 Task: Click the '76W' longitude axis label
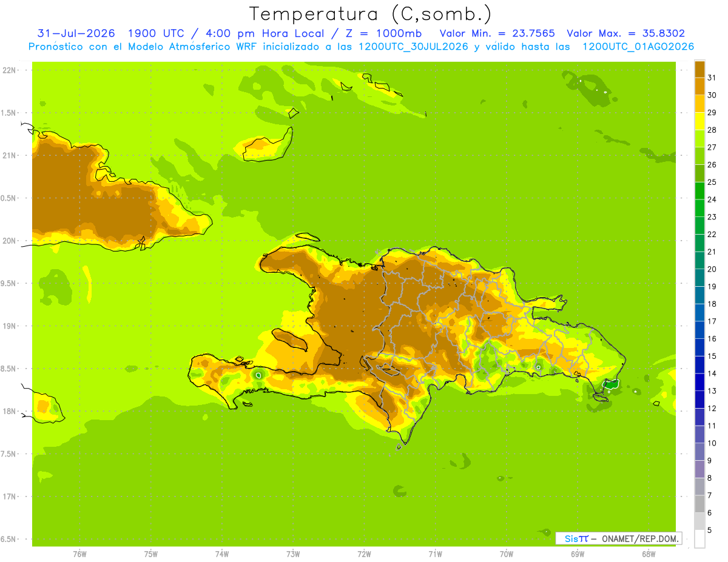[x=79, y=554]
